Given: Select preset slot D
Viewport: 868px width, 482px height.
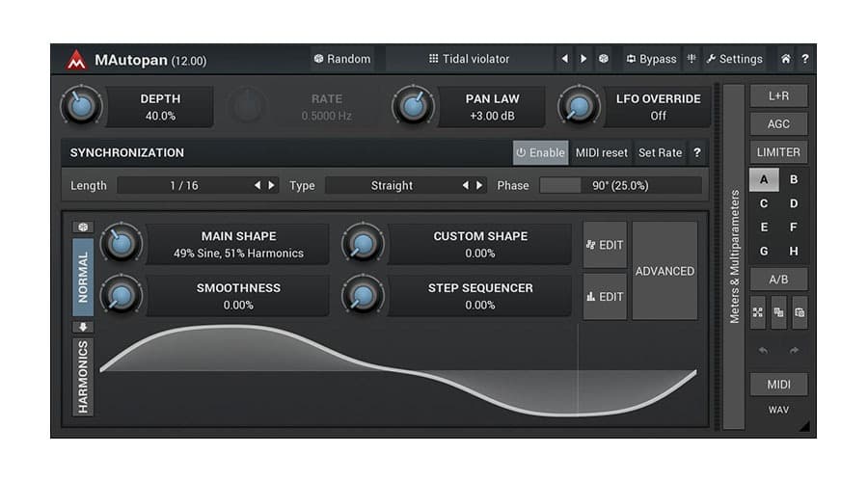Looking at the screenshot, I should point(794,203).
